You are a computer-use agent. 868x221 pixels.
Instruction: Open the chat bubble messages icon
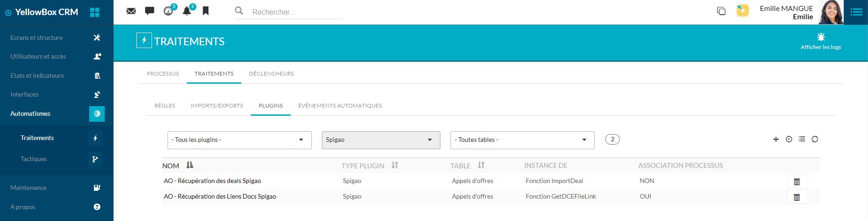(x=149, y=11)
